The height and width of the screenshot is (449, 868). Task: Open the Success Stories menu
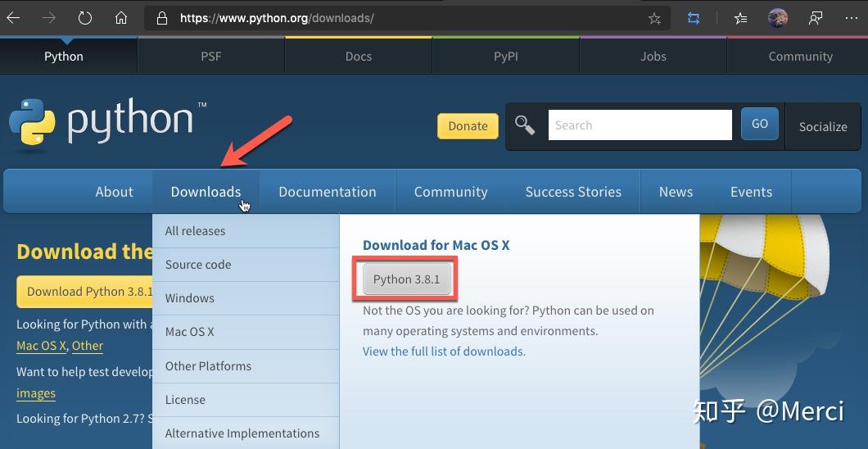[573, 192]
